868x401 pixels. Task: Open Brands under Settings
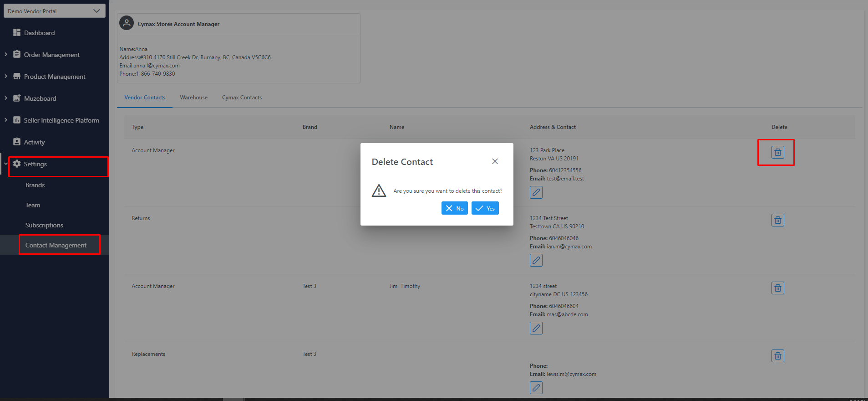coord(35,185)
